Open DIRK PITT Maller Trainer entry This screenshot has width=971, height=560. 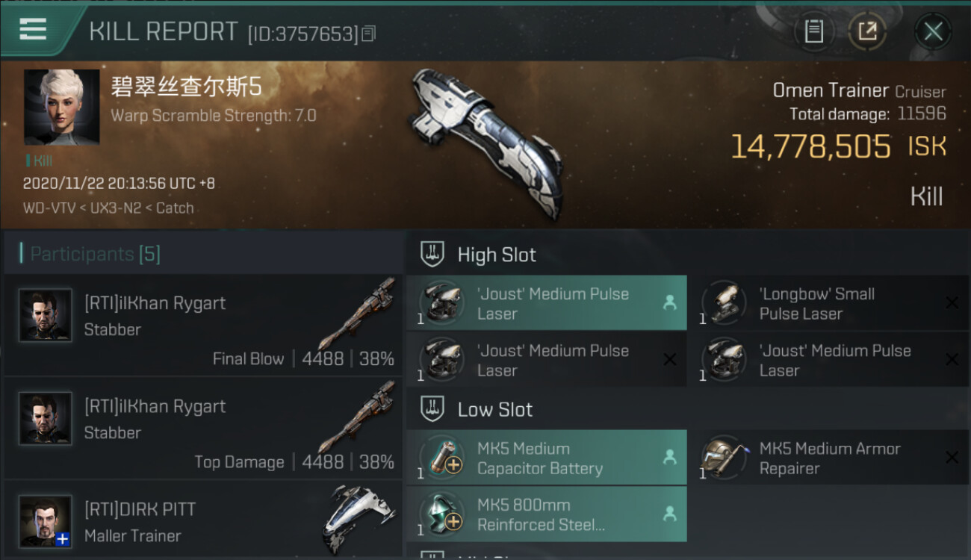click(203, 520)
